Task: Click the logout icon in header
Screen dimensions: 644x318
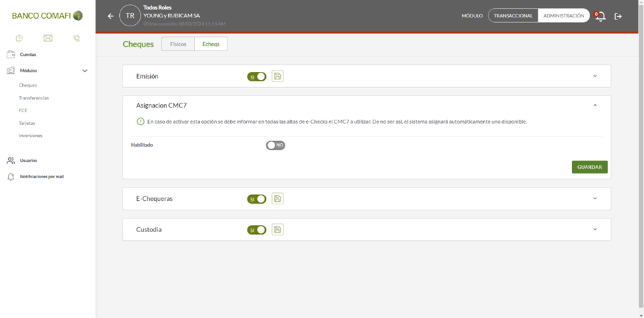Action: click(x=618, y=16)
